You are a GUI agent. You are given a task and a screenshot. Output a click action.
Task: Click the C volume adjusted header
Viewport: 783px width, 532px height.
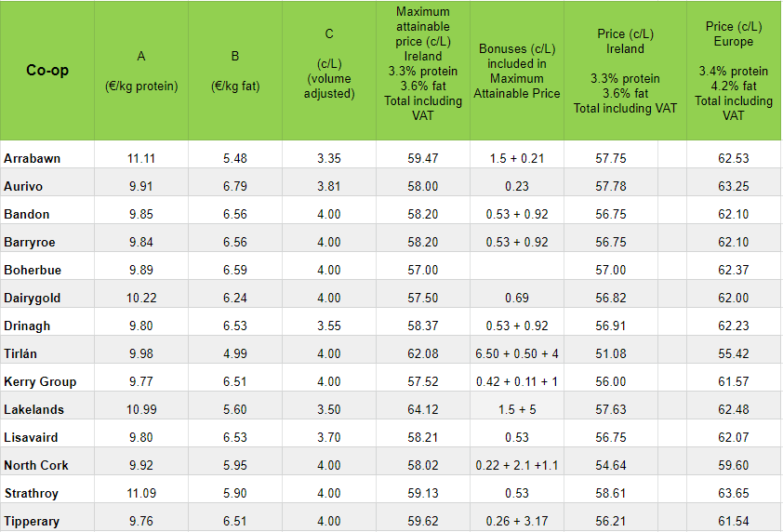click(329, 71)
